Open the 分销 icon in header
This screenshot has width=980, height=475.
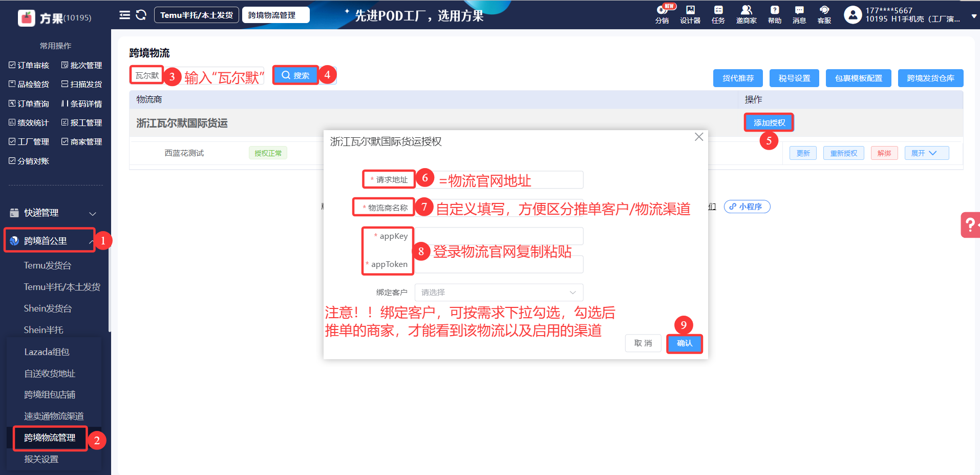click(x=662, y=14)
